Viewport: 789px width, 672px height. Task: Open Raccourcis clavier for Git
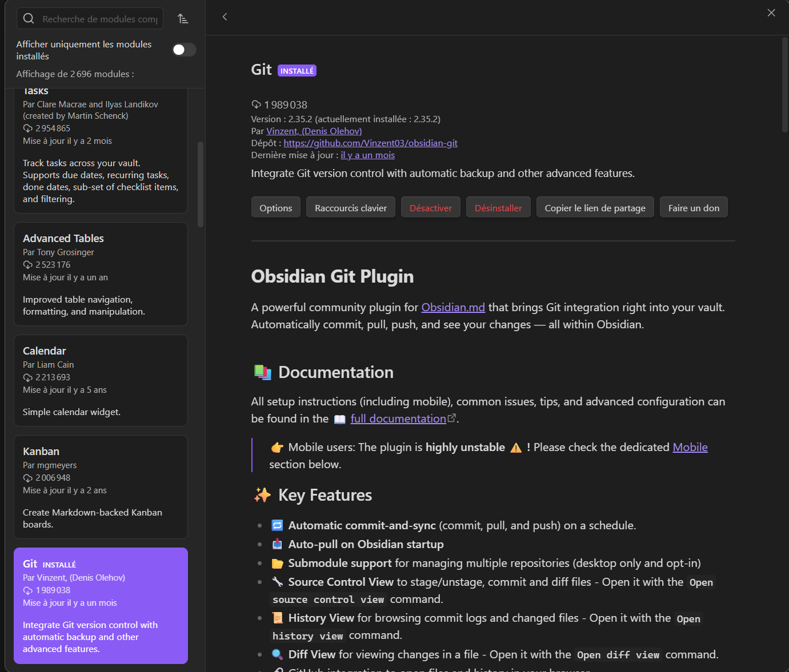[350, 207]
